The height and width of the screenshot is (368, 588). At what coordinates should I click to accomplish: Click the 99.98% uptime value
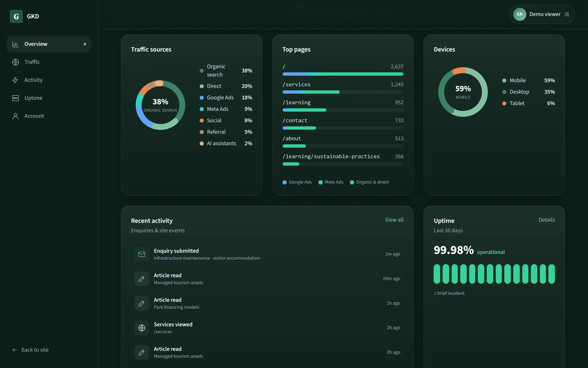[454, 250]
